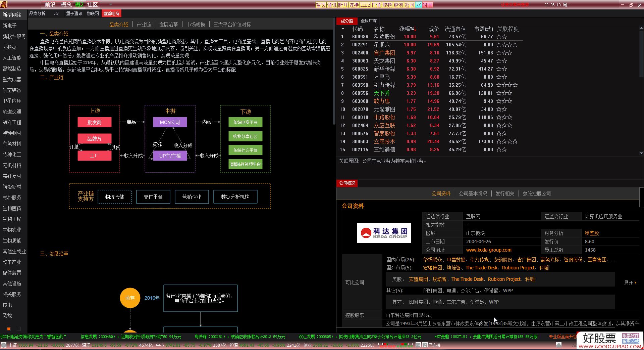Select stock row 立昂技术 300603
The width and height of the screenshot is (644, 350).
(430, 141)
